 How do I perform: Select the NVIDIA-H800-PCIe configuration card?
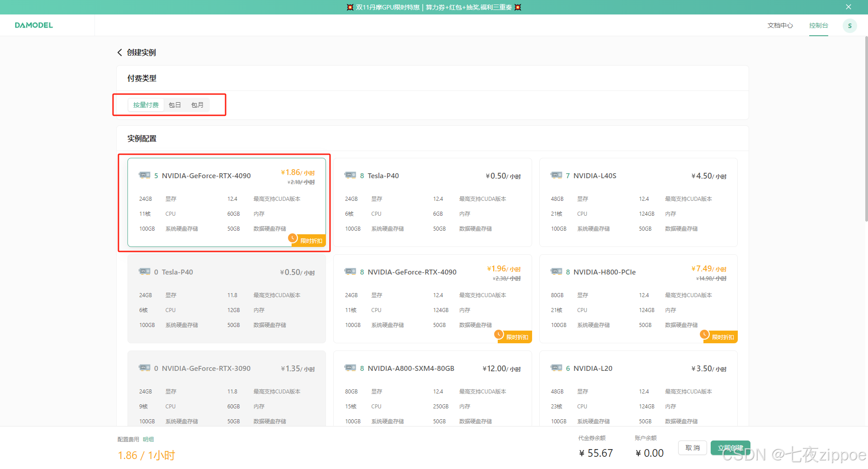pos(638,298)
